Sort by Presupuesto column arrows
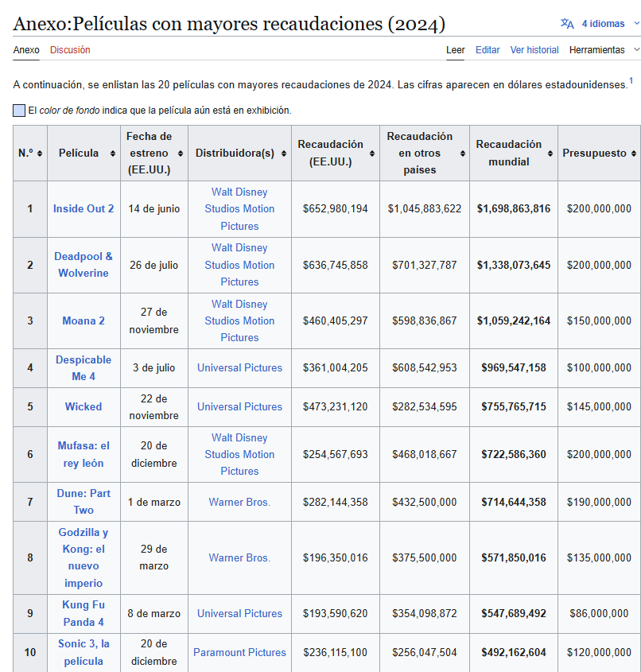The height and width of the screenshot is (672, 641). point(634,153)
